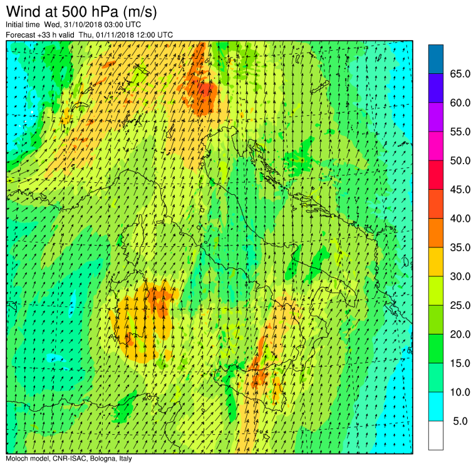
Task: Click the 20.0 colorbar label
Action: [460, 335]
